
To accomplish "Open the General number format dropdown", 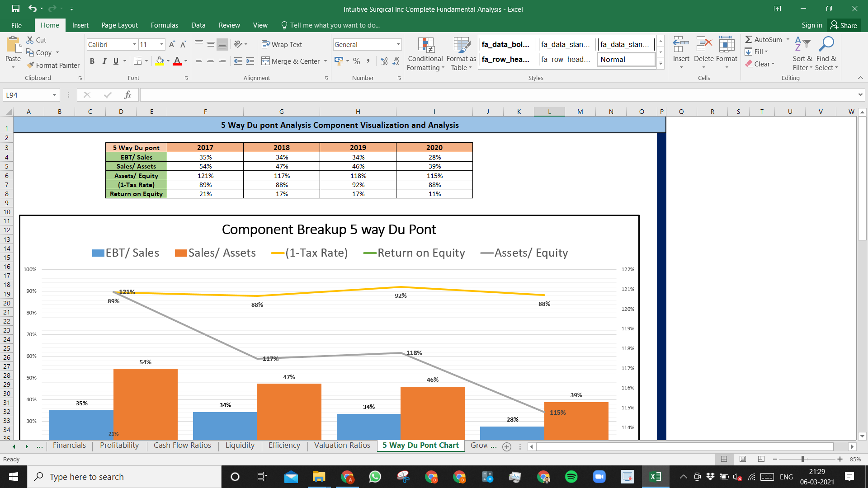I will pos(398,44).
